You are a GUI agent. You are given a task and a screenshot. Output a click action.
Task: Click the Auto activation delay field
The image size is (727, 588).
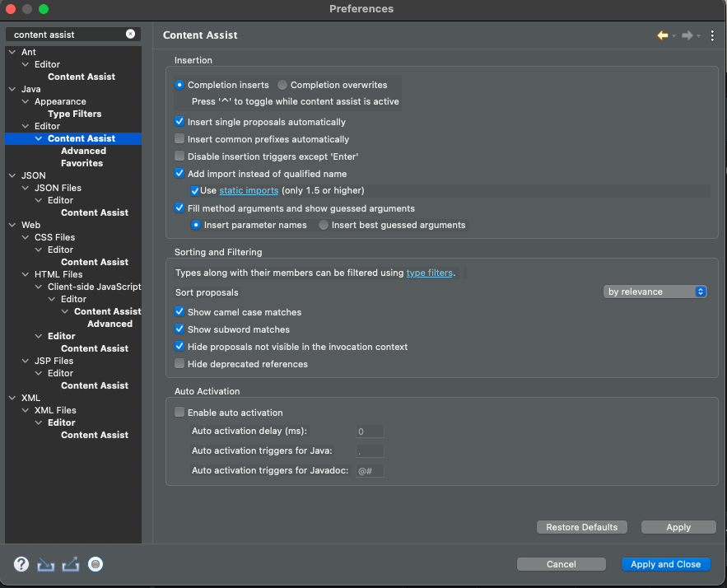370,432
